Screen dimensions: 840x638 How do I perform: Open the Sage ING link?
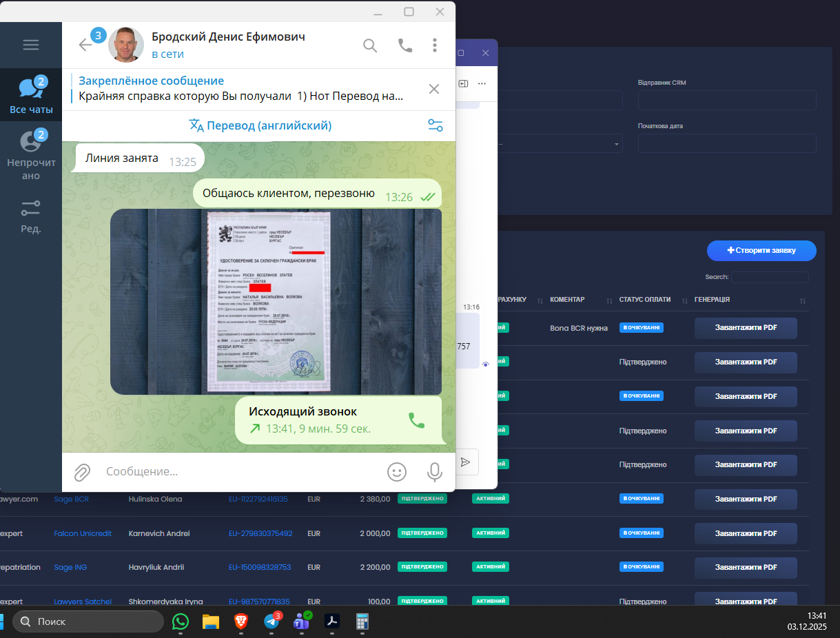pyautogui.click(x=70, y=567)
